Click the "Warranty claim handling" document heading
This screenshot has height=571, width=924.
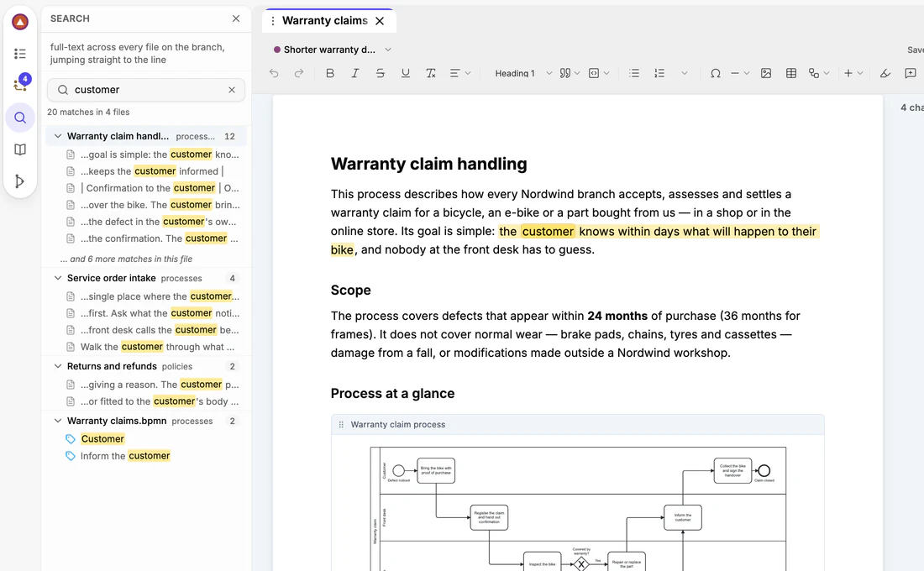pyautogui.click(x=429, y=164)
